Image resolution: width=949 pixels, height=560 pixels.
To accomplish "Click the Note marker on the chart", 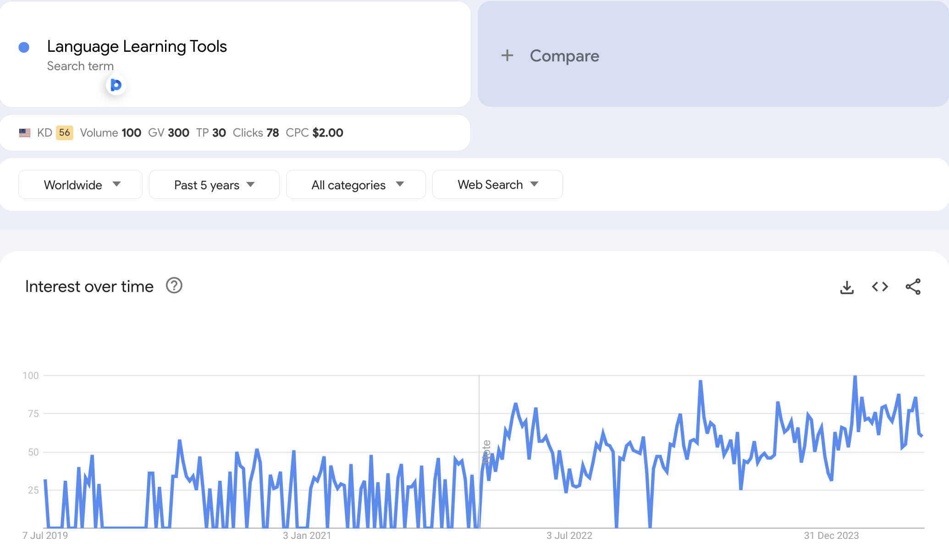I will [x=486, y=452].
